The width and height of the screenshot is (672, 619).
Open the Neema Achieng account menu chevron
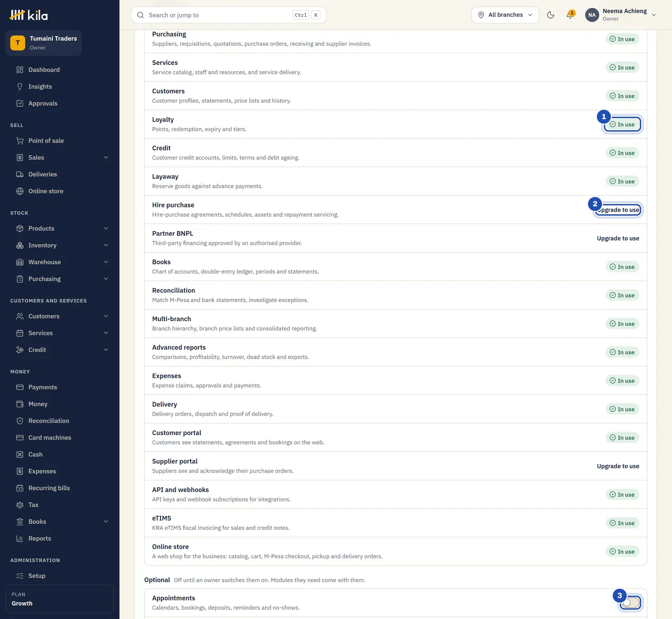pyautogui.click(x=654, y=15)
